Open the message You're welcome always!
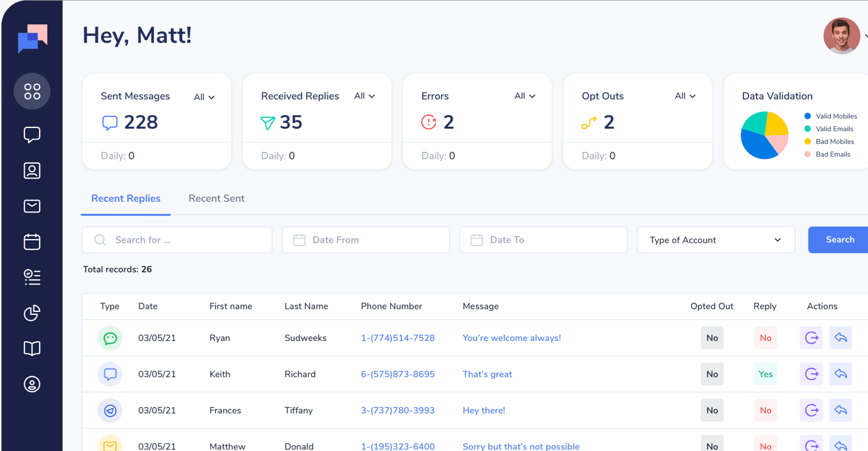 click(511, 338)
